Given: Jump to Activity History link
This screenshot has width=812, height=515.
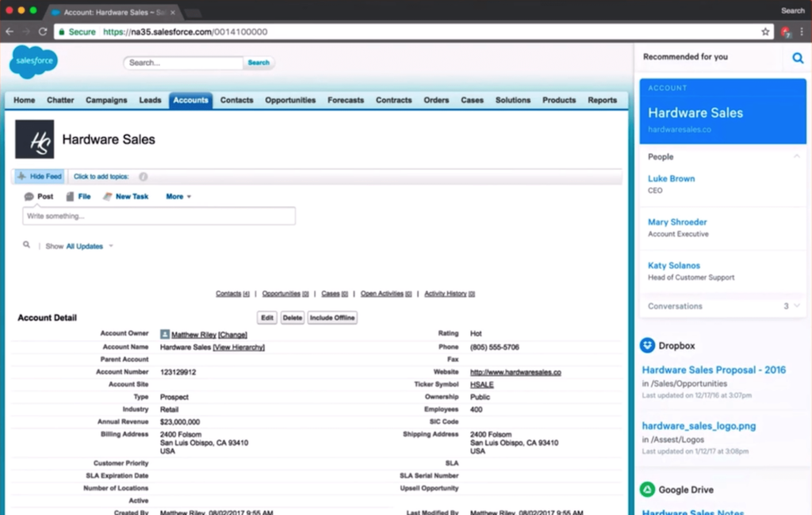Looking at the screenshot, I should (450, 294).
